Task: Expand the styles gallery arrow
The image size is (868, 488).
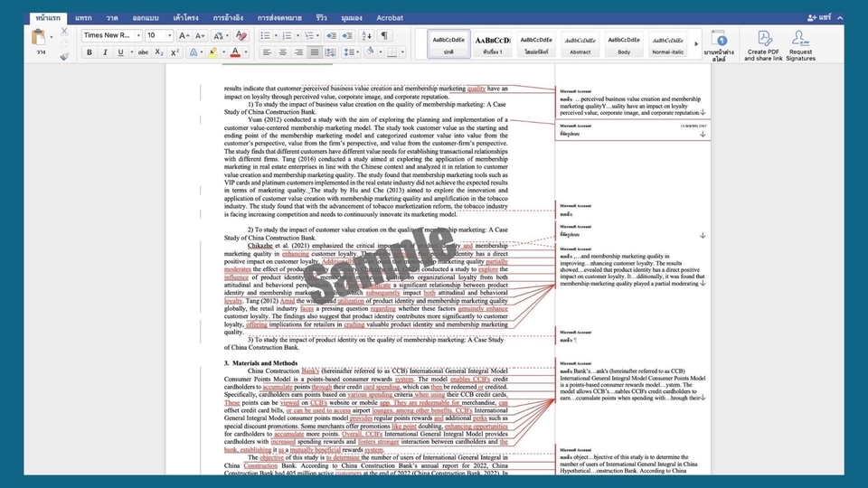Action: [x=696, y=43]
